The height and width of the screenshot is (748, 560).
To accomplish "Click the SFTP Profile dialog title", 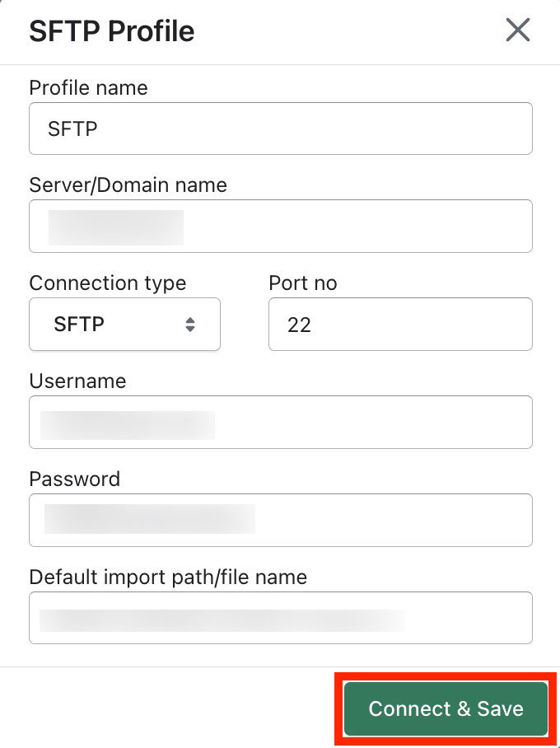I will tap(112, 31).
